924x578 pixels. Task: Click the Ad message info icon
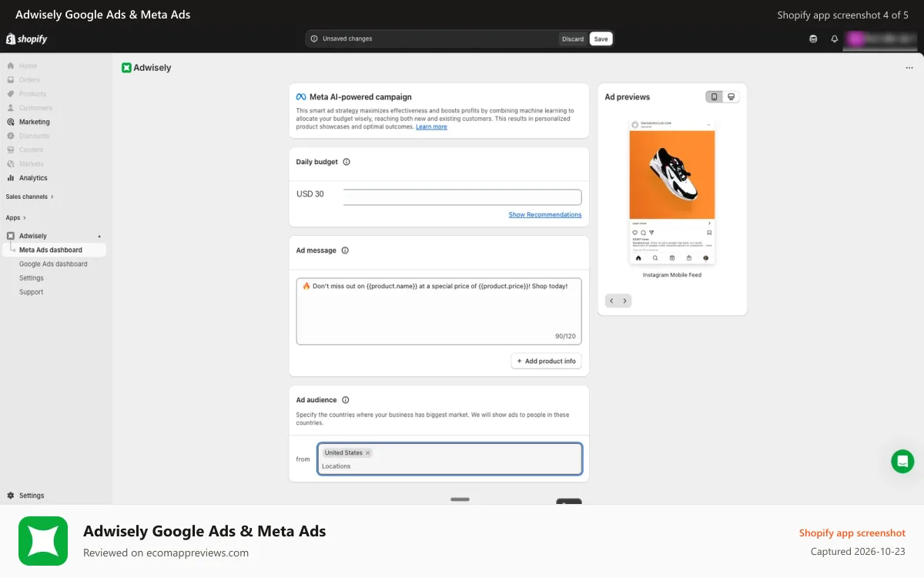click(x=345, y=250)
